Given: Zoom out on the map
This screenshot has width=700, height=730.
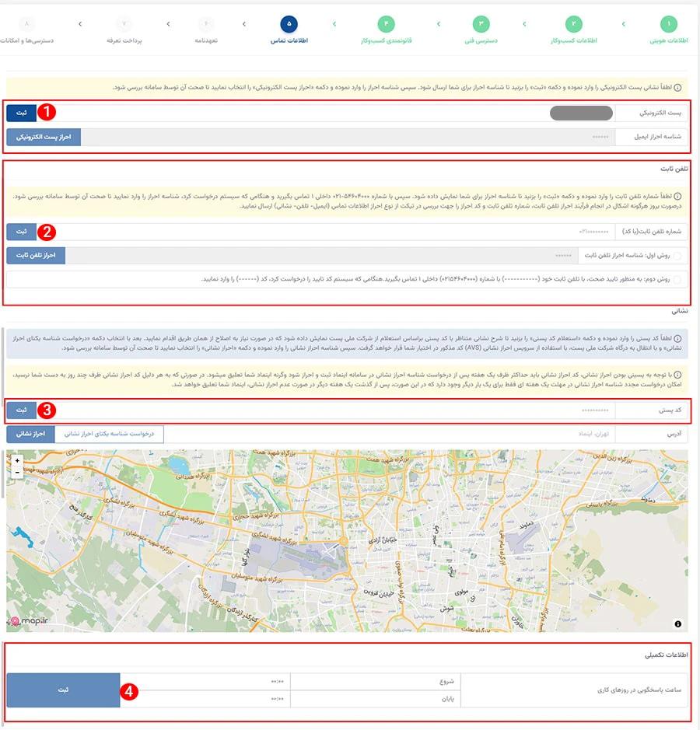Looking at the screenshot, I should (x=17, y=472).
